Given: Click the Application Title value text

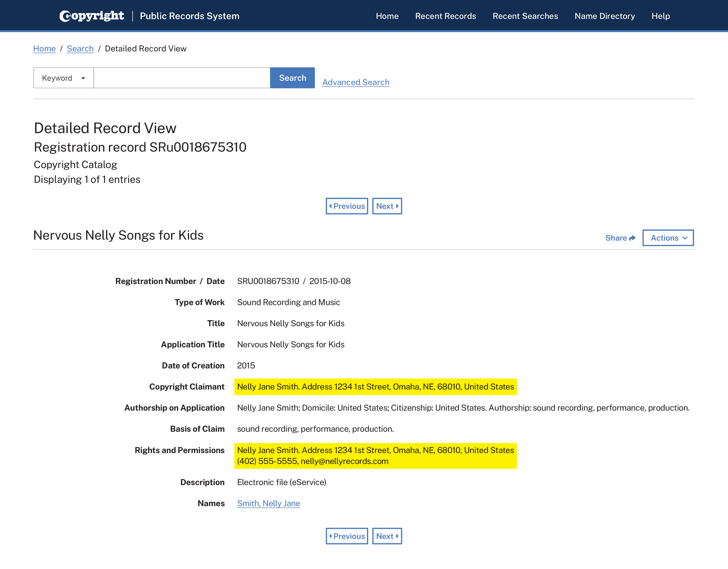Looking at the screenshot, I should (291, 344).
